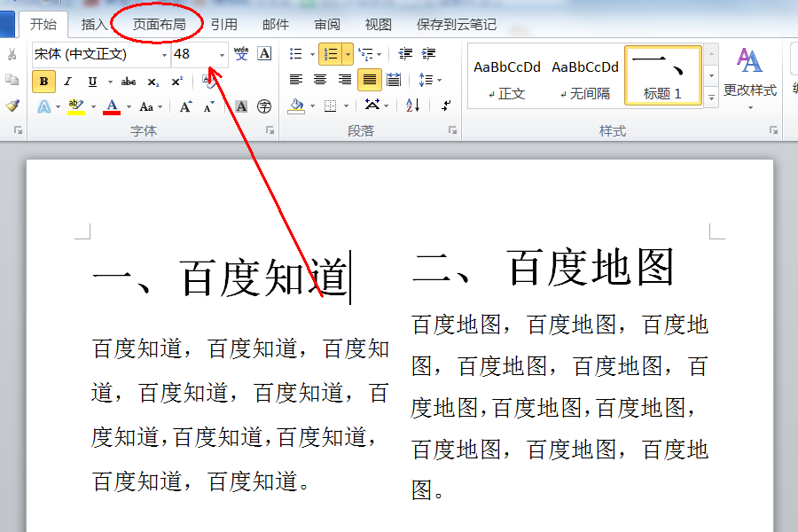
Task: Toggle Underline formatting
Action: 92,82
